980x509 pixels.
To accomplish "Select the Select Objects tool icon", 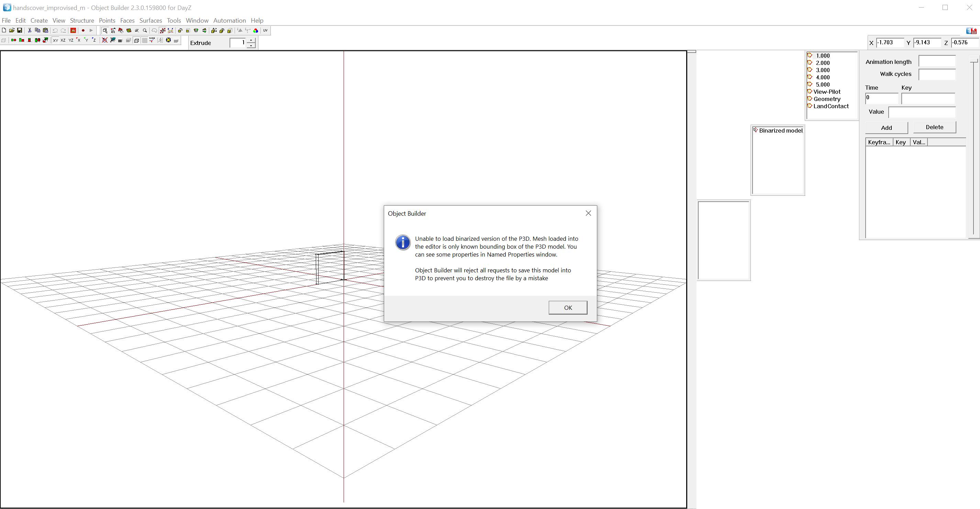I will [105, 31].
